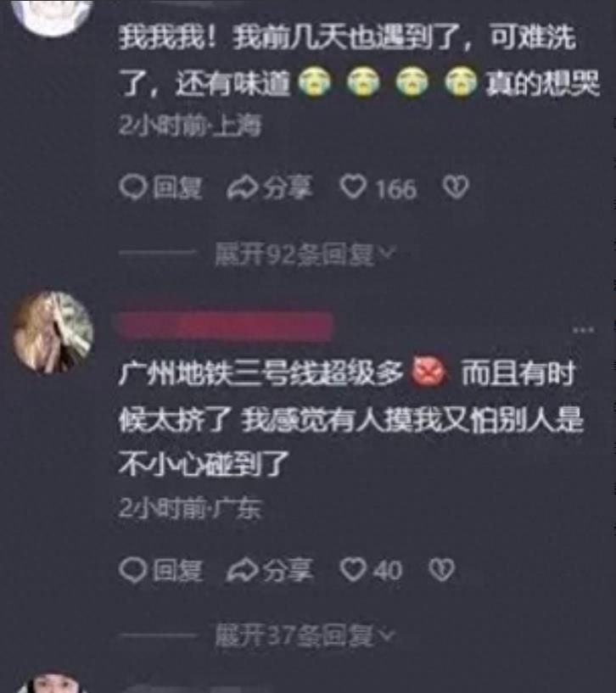Like the comment with 166 likes
616x693 pixels.
353,187
